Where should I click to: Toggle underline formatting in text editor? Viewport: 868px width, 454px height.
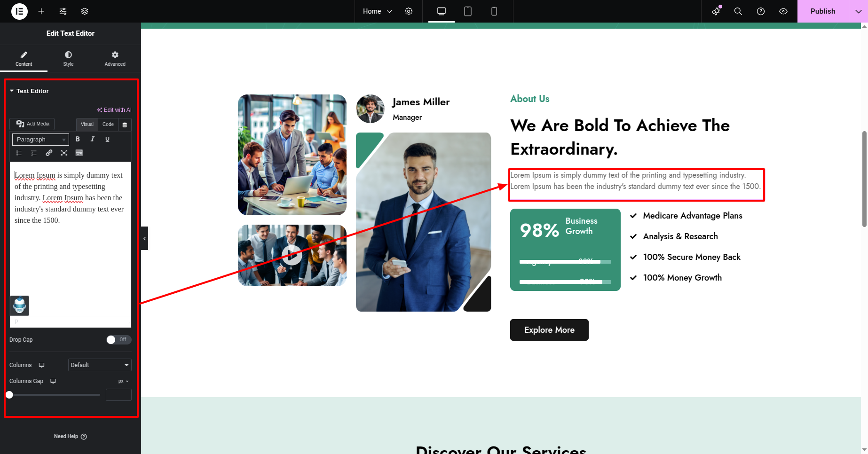coord(108,139)
